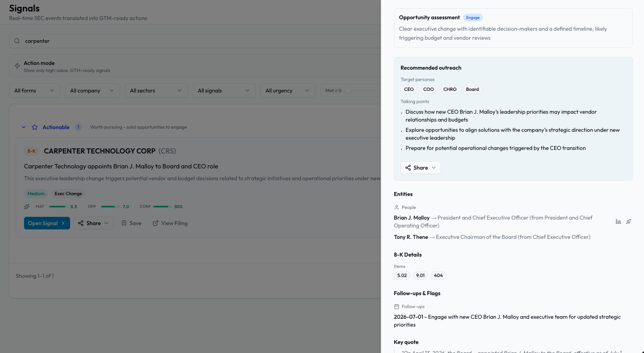
Task: Adjust the Mat ≥ 0 slider handle
Action: 348,91
